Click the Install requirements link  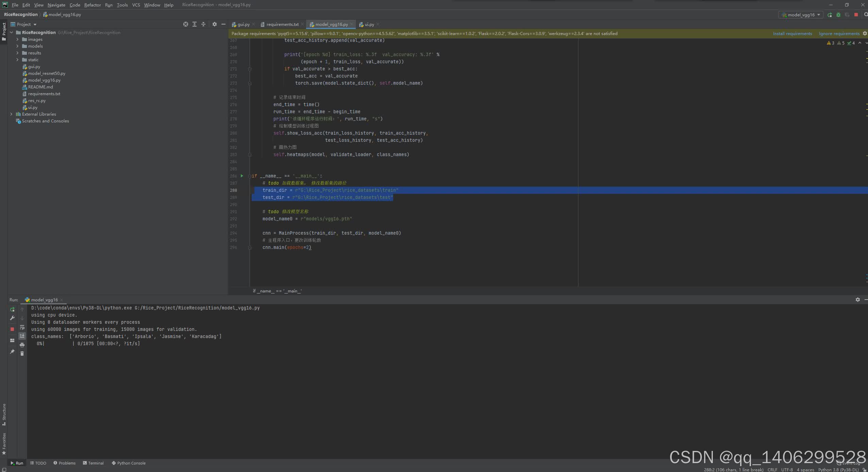click(792, 34)
